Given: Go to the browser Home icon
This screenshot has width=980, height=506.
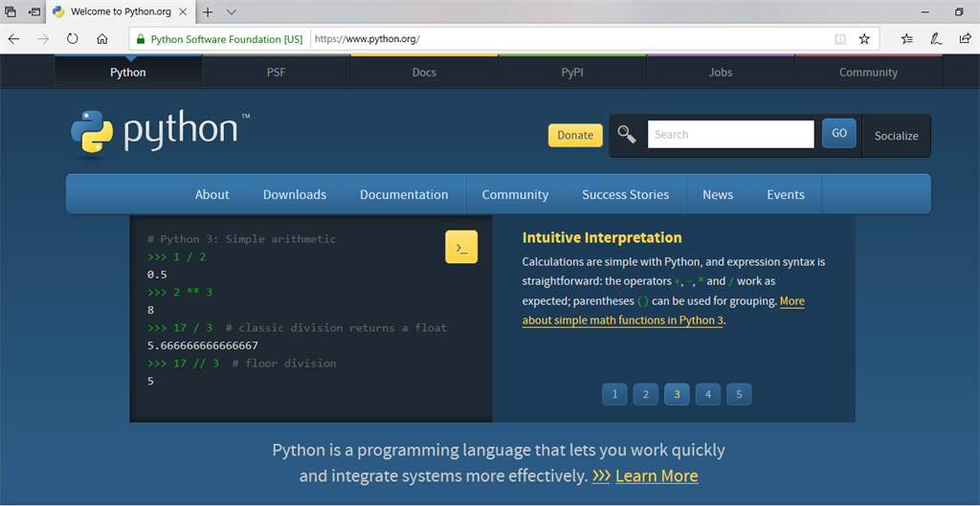Looking at the screenshot, I should (102, 38).
